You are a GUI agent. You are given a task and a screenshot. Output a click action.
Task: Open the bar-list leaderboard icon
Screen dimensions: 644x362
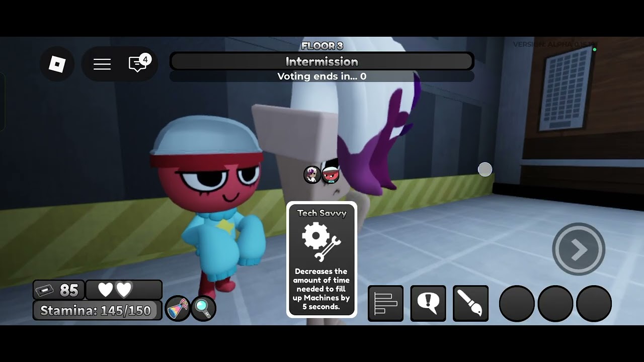click(x=386, y=303)
